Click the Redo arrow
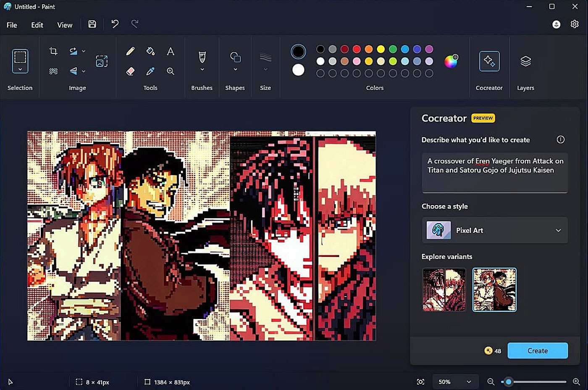 click(135, 24)
